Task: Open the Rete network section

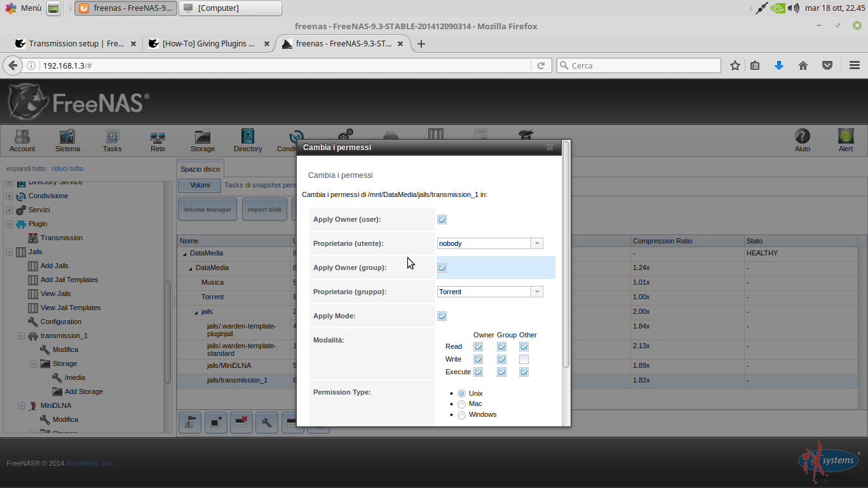Action: tap(158, 140)
